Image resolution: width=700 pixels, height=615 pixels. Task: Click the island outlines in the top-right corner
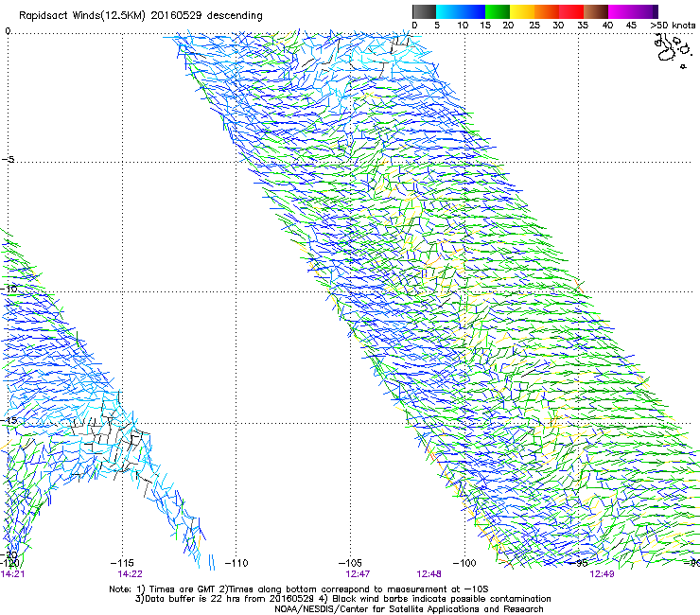click(x=674, y=50)
